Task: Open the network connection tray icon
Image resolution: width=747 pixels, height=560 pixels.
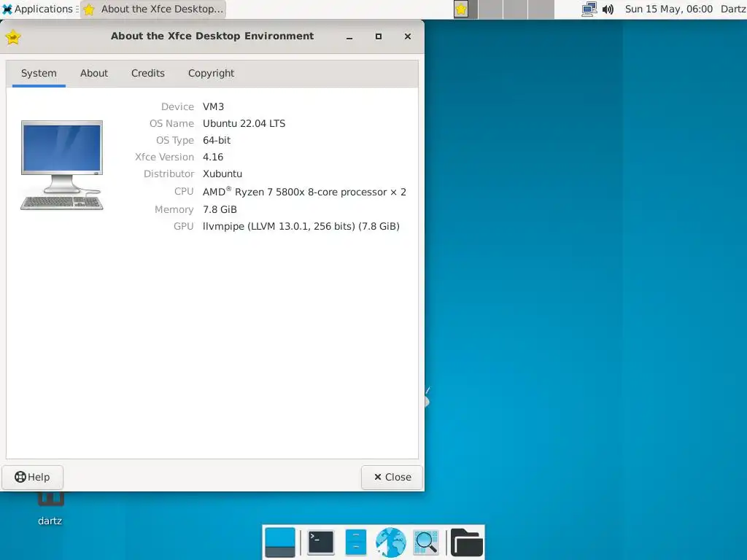Action: click(589, 9)
